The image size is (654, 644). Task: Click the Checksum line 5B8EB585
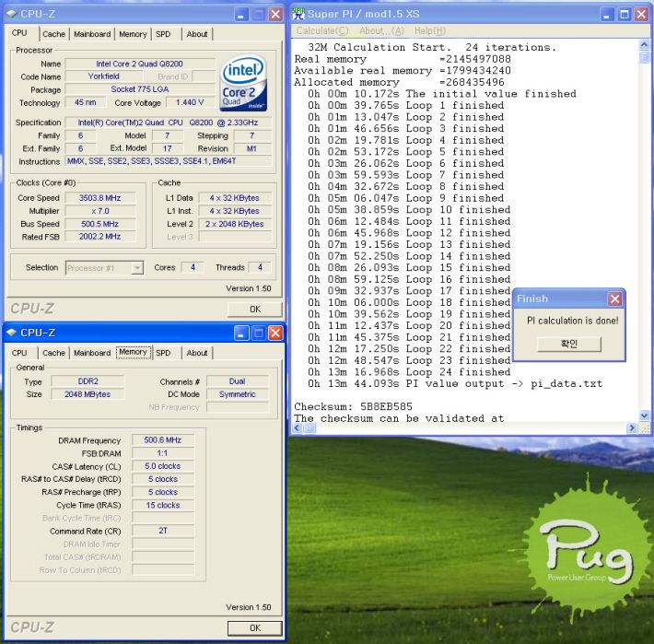[354, 406]
